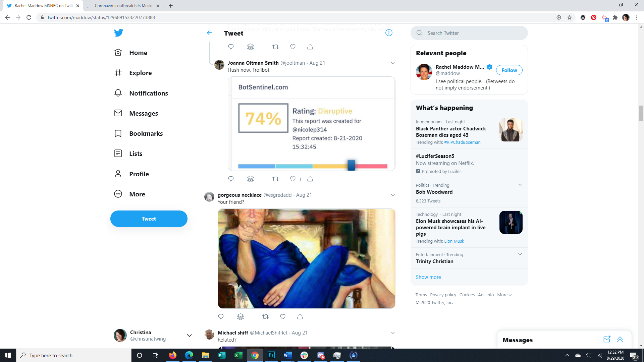Open new message compose icon

tap(607, 340)
